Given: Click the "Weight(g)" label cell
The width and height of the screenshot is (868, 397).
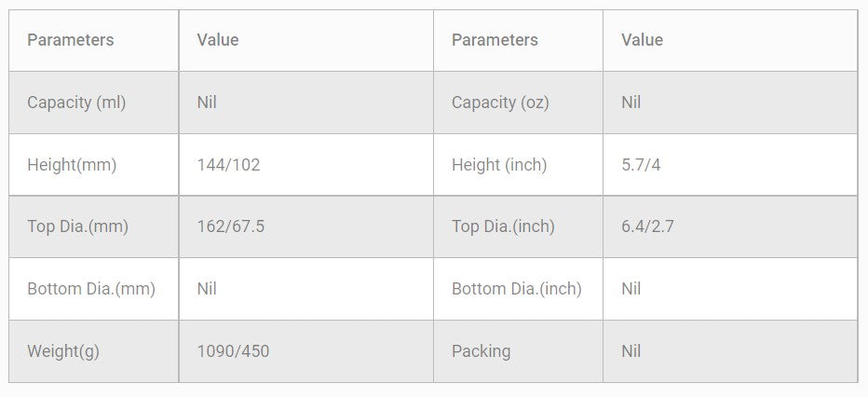Looking at the screenshot, I should 63,351.
